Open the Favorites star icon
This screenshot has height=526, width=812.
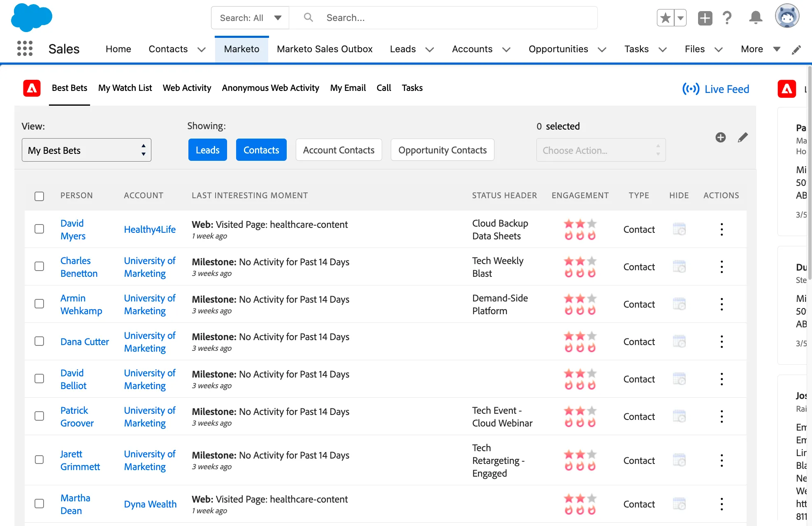pyautogui.click(x=665, y=18)
